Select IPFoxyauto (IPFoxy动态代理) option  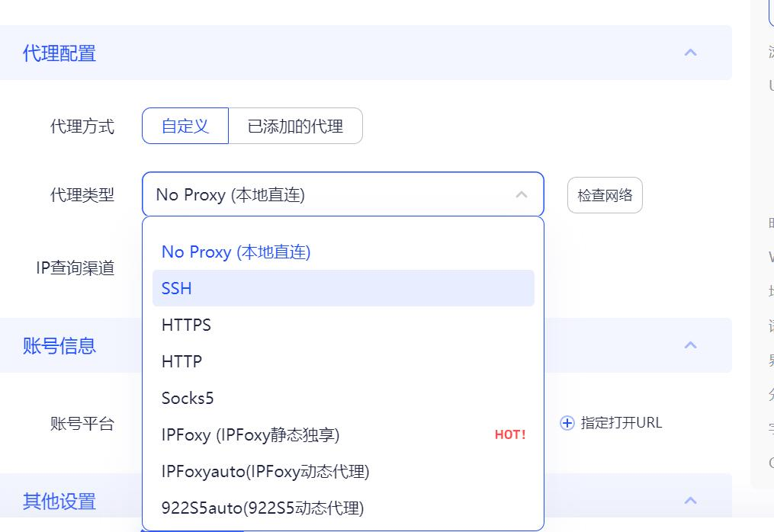coord(265,471)
